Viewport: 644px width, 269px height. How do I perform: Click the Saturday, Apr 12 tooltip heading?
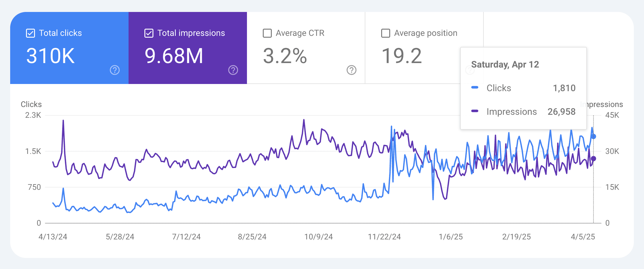(x=505, y=65)
